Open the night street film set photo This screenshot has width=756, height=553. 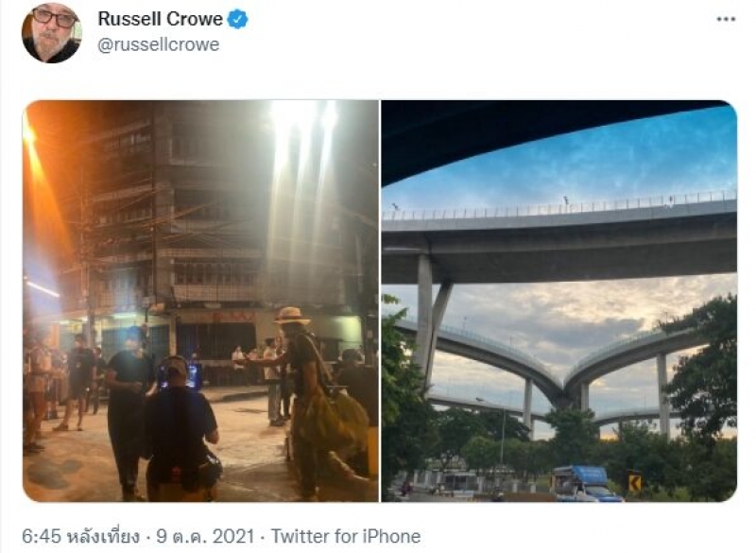(x=200, y=301)
